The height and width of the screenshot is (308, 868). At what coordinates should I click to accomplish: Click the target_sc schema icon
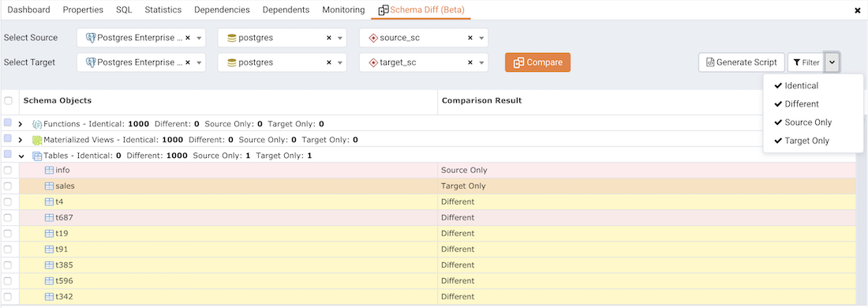tap(373, 62)
